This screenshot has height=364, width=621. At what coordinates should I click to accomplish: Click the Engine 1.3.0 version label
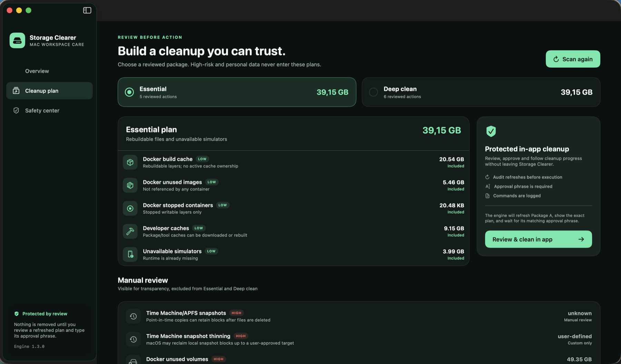29,346
